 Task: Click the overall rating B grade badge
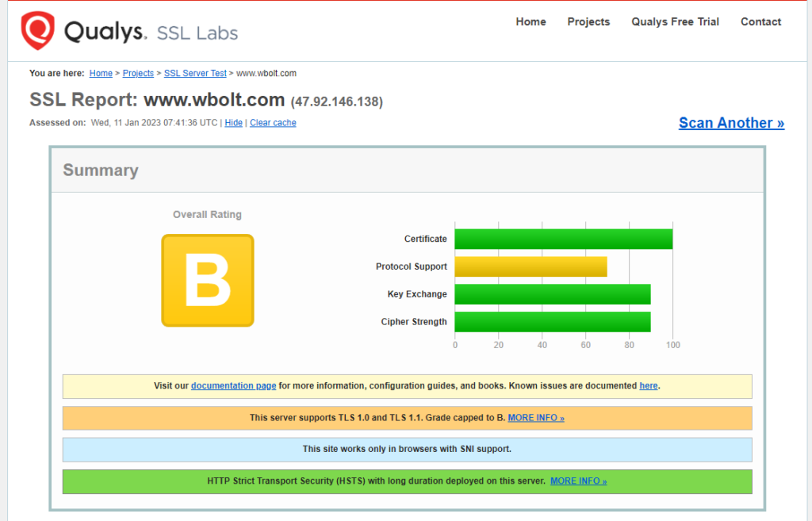tap(208, 280)
